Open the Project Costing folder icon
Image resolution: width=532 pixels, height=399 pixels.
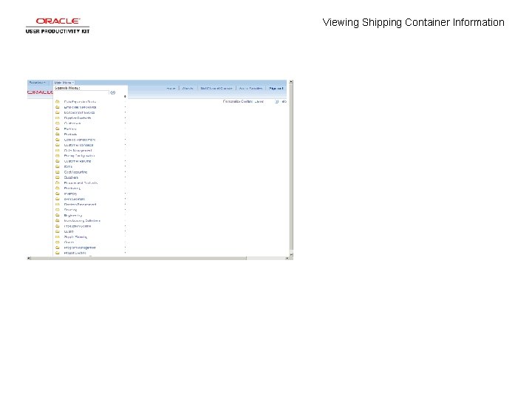pyautogui.click(x=58, y=253)
